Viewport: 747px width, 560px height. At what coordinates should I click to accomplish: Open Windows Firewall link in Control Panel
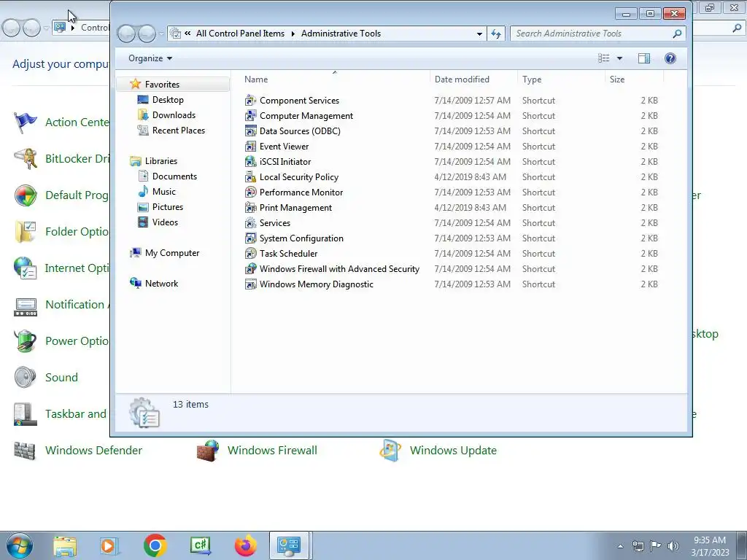pyautogui.click(x=272, y=451)
